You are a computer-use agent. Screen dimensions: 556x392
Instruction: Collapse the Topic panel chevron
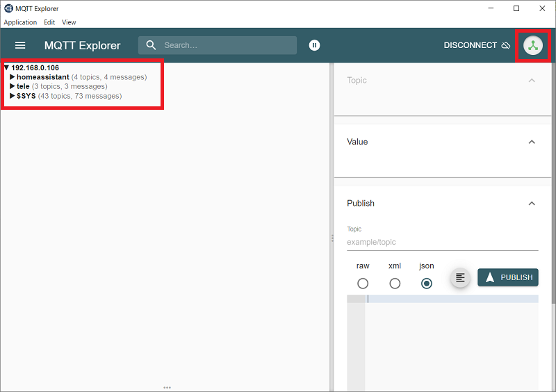pos(532,81)
